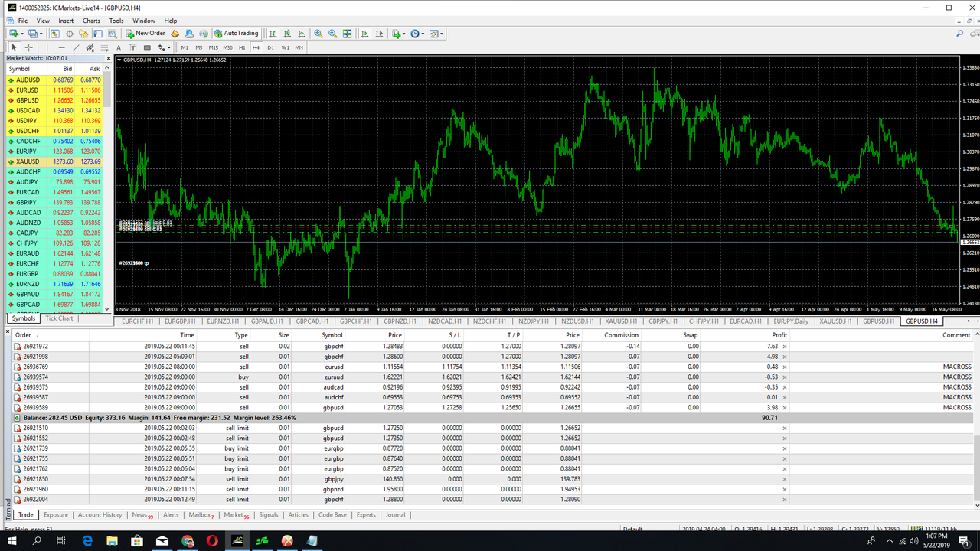Open the chart templates dropdown
The image size is (980, 551).
click(442, 34)
